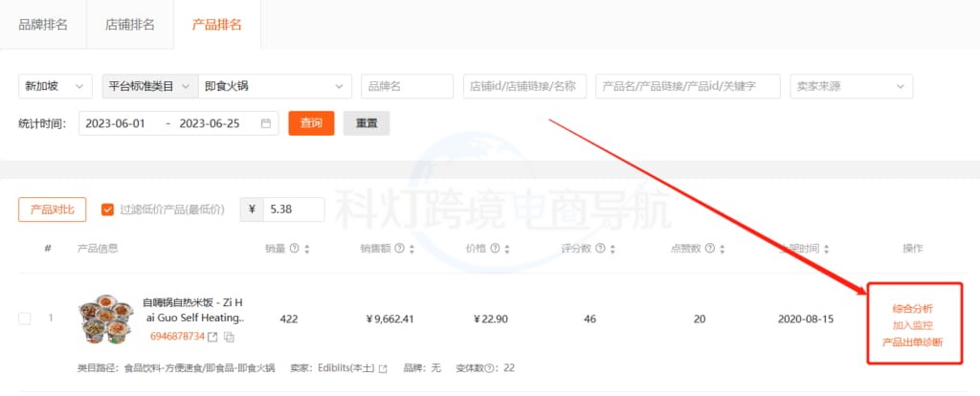Switch to the 品牌排名 tab

pos(43,25)
